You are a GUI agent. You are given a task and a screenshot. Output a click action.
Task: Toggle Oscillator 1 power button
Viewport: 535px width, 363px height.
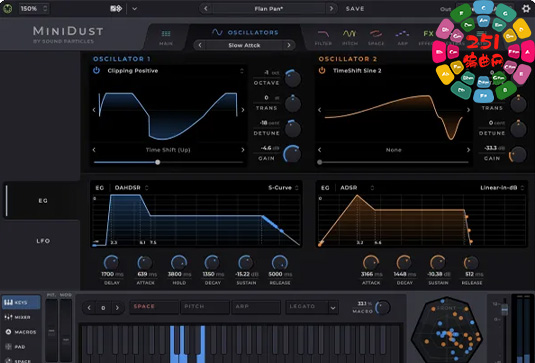(97, 71)
